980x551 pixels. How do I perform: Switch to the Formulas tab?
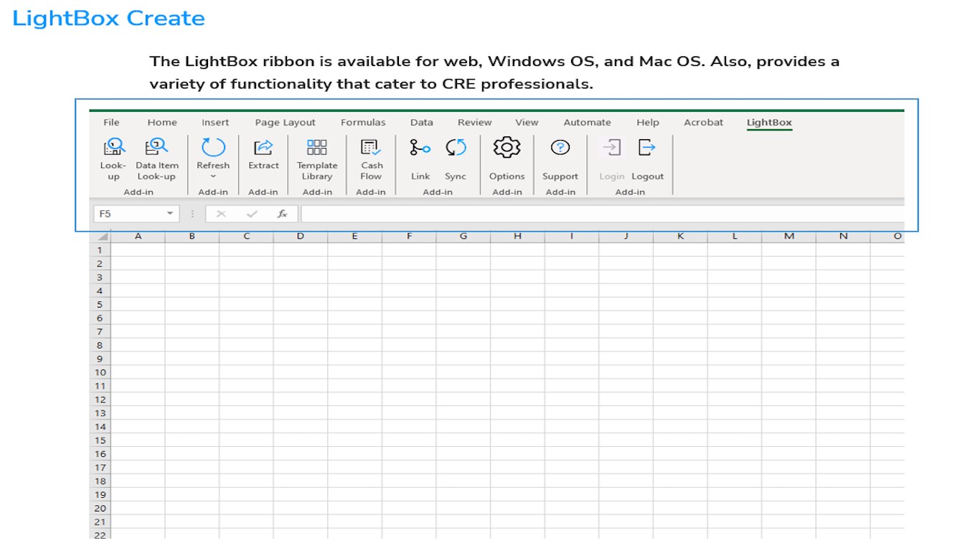(x=363, y=123)
